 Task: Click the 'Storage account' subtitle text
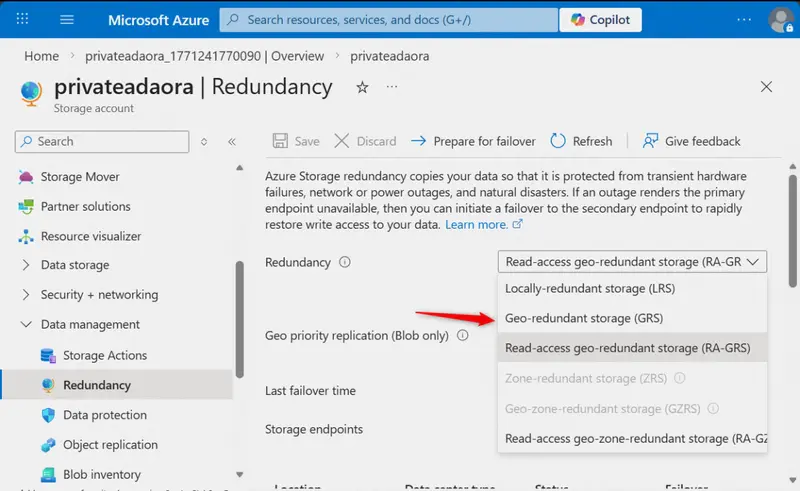pyautogui.click(x=93, y=108)
